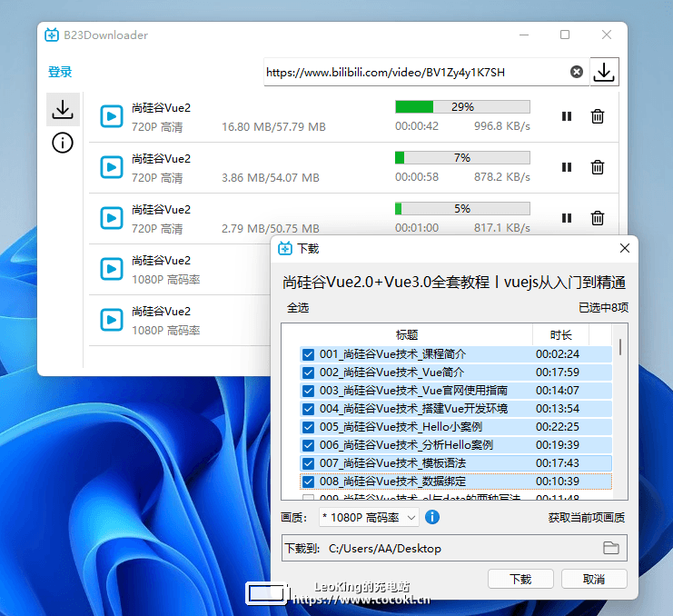Click the B23Downloader app logo in title bar
The height and width of the screenshot is (616, 673).
[52, 35]
